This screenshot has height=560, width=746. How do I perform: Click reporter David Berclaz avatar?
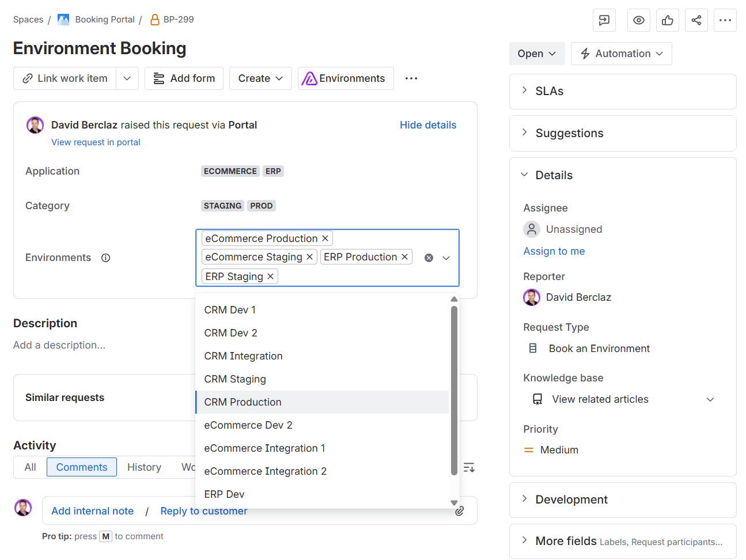[532, 297]
